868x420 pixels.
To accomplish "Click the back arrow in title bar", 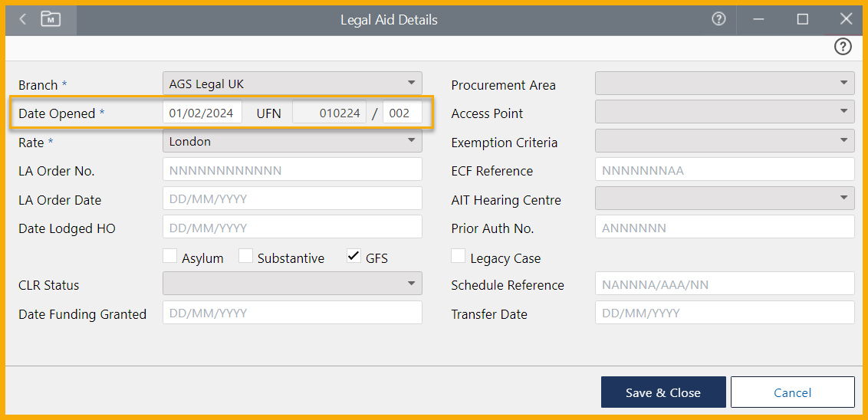I will [x=22, y=19].
